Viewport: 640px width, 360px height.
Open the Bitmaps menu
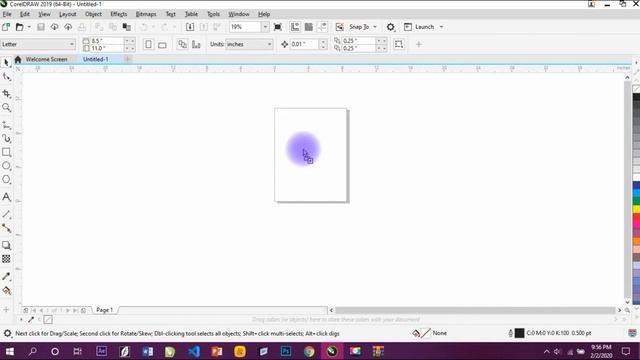click(146, 14)
